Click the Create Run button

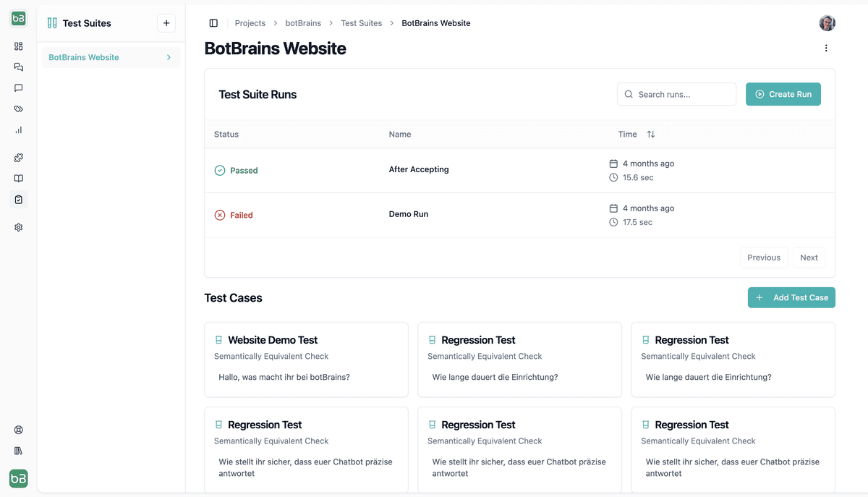pyautogui.click(x=783, y=94)
